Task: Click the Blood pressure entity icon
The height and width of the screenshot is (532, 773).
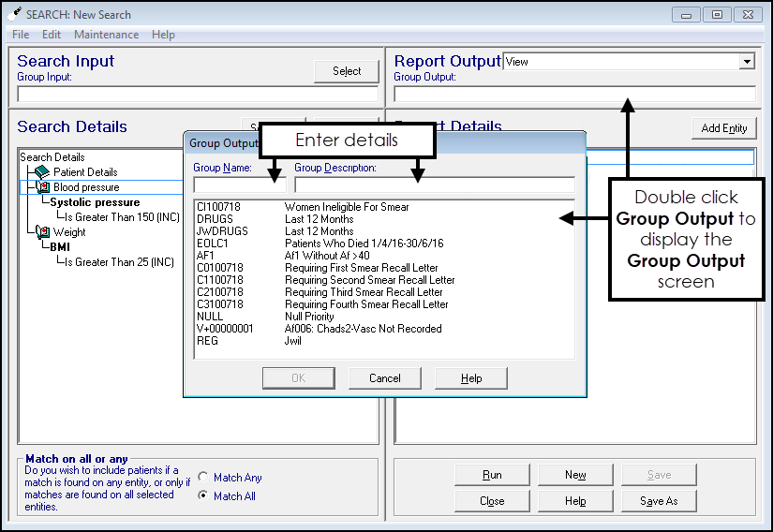Action: point(43,187)
